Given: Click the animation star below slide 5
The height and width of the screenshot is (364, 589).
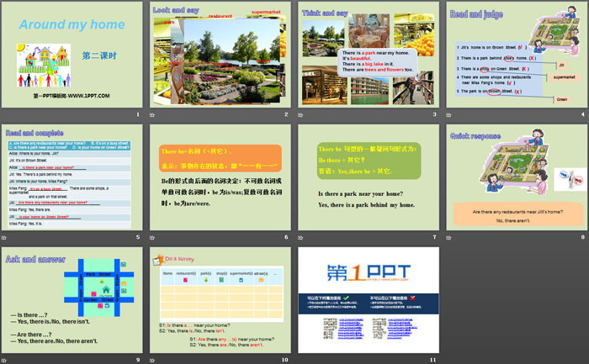Looking at the screenshot, I should [4, 238].
